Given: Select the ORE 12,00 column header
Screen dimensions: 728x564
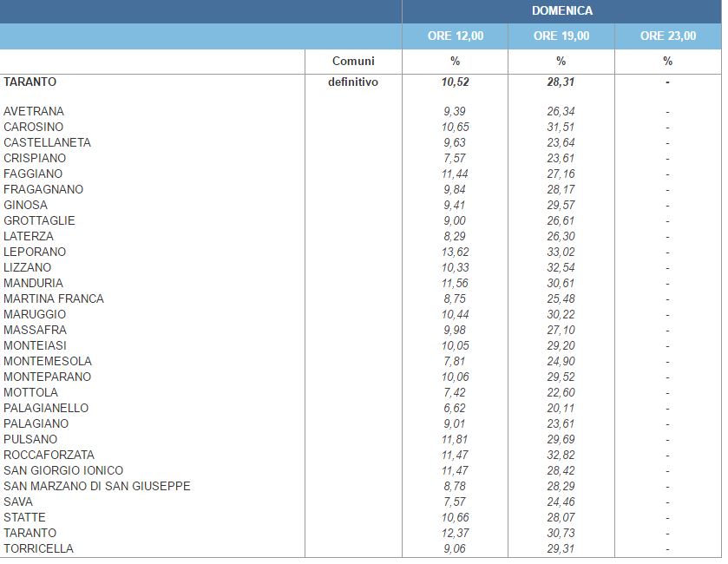Looking at the screenshot, I should [456, 36].
